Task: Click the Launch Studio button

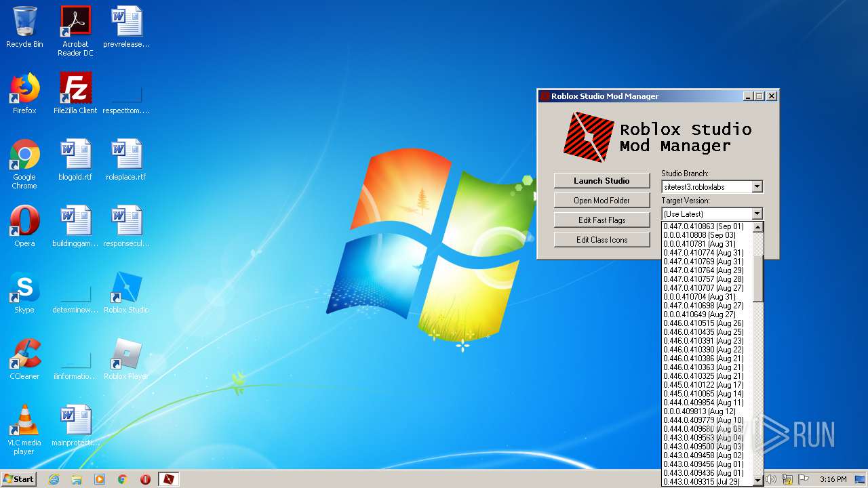Action: (601, 181)
